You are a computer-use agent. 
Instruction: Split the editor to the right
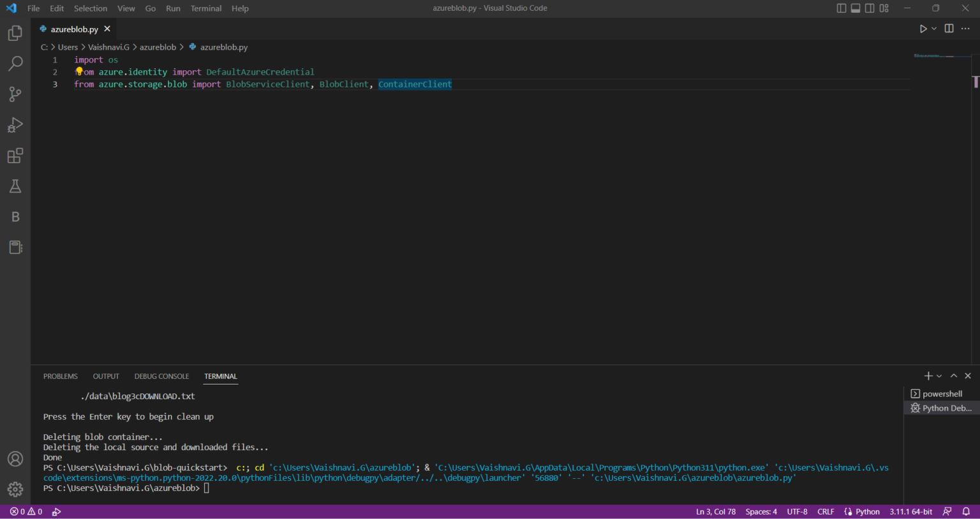coord(949,28)
